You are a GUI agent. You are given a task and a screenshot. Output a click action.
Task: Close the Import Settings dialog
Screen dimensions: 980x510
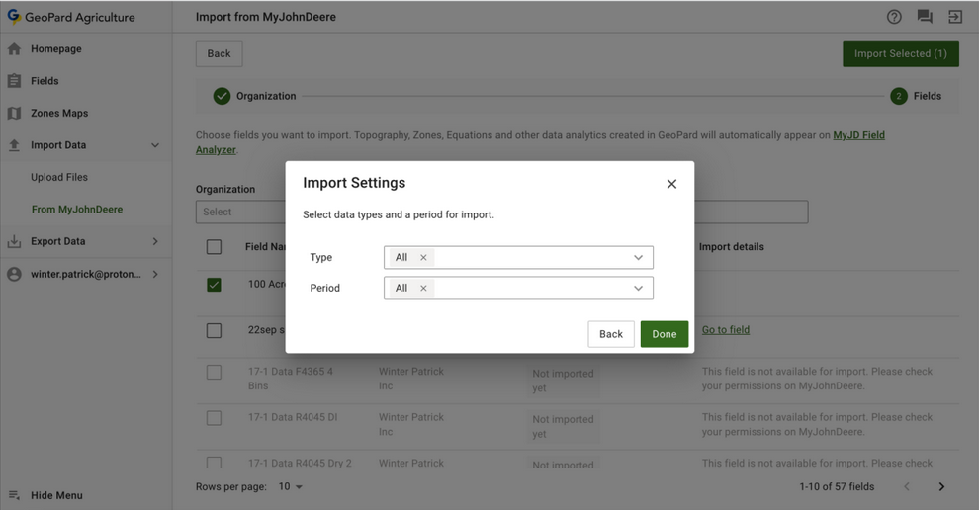click(671, 184)
